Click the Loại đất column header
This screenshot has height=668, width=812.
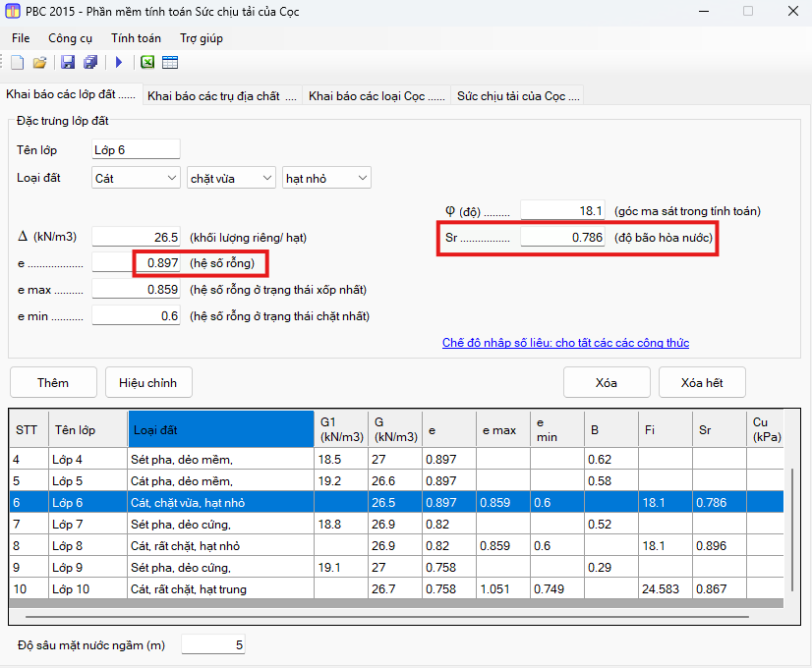221,429
